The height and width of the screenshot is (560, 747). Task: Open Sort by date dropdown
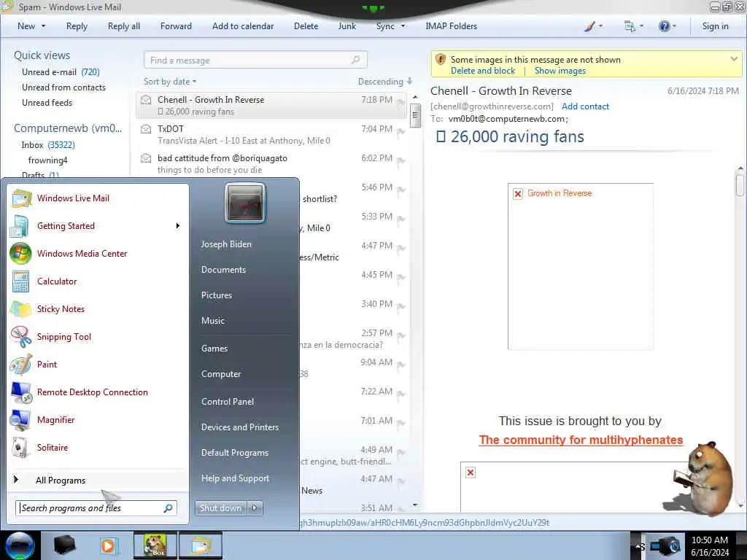click(x=170, y=82)
